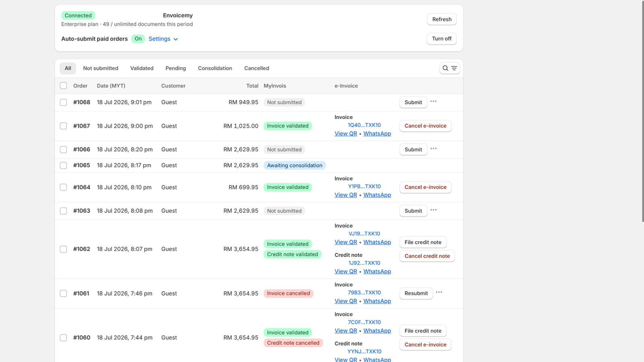File credit note for order #1060
This screenshot has width=644, height=362.
423,331
